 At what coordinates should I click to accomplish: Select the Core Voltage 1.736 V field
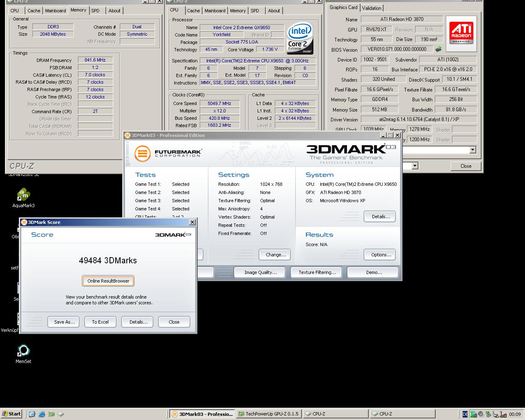[270, 49]
